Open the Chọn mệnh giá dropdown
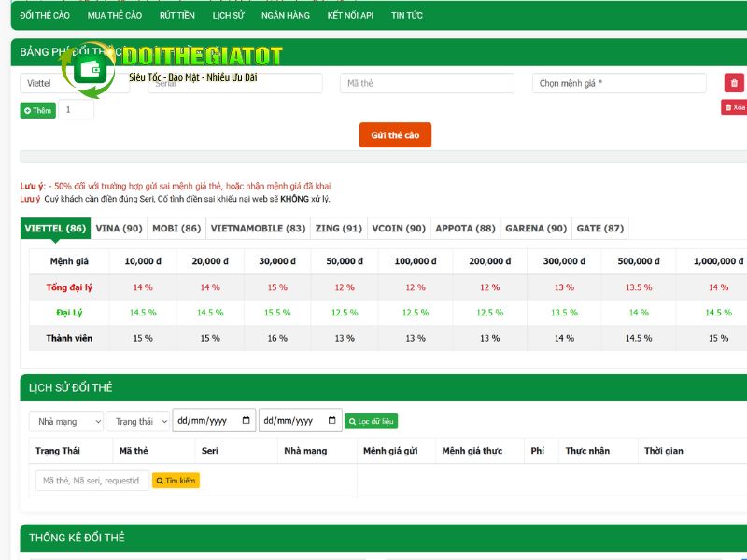Screen dimensions: 747x560 click(x=619, y=83)
